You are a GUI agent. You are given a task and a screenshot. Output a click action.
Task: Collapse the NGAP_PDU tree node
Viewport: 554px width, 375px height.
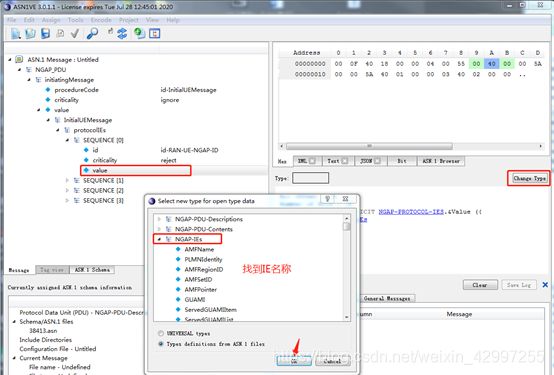[20, 70]
